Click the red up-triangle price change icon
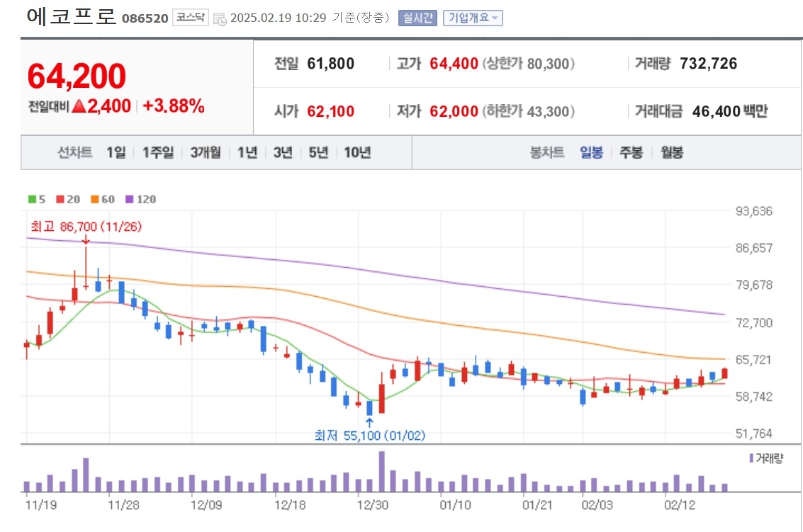 point(79,106)
